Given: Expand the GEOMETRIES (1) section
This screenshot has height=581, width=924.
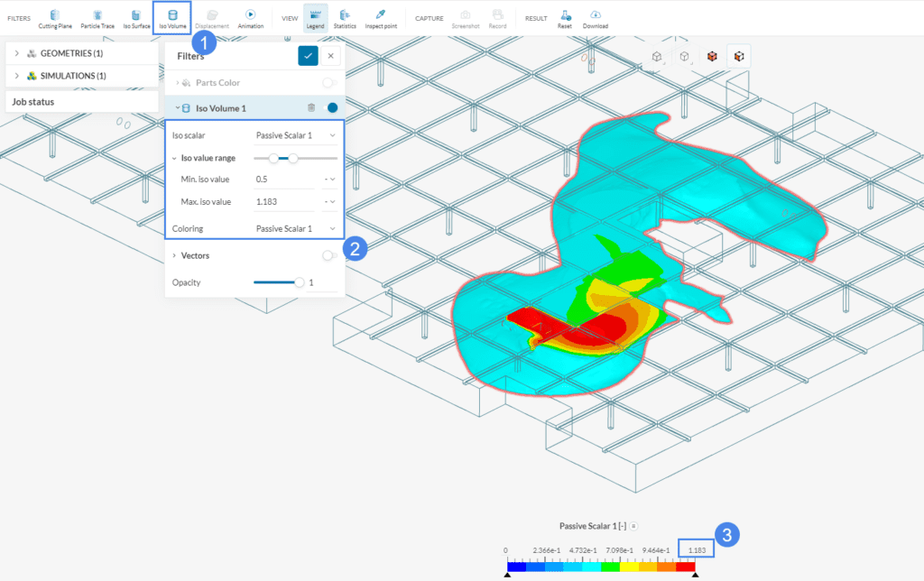Looking at the screenshot, I should pyautogui.click(x=16, y=53).
